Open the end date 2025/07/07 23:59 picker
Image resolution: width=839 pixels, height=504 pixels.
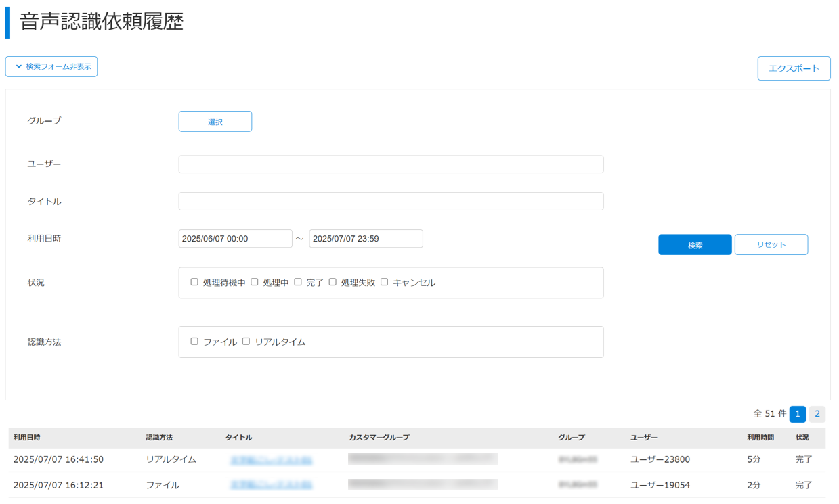pyautogui.click(x=366, y=239)
